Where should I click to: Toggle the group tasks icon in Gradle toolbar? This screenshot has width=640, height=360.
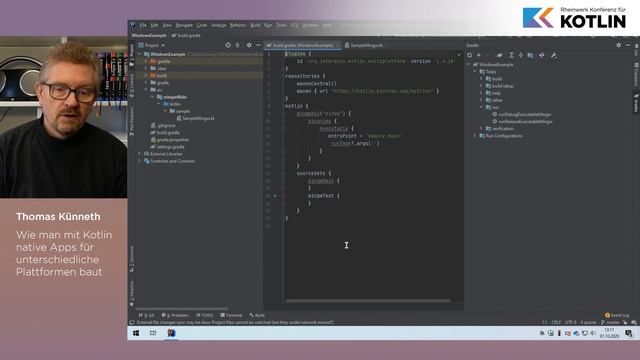[x=530, y=55]
